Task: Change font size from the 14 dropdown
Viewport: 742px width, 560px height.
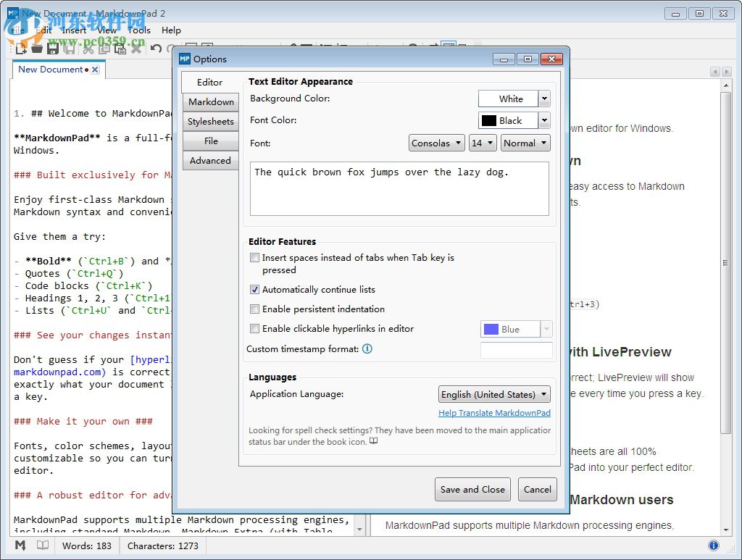Action: (x=483, y=143)
